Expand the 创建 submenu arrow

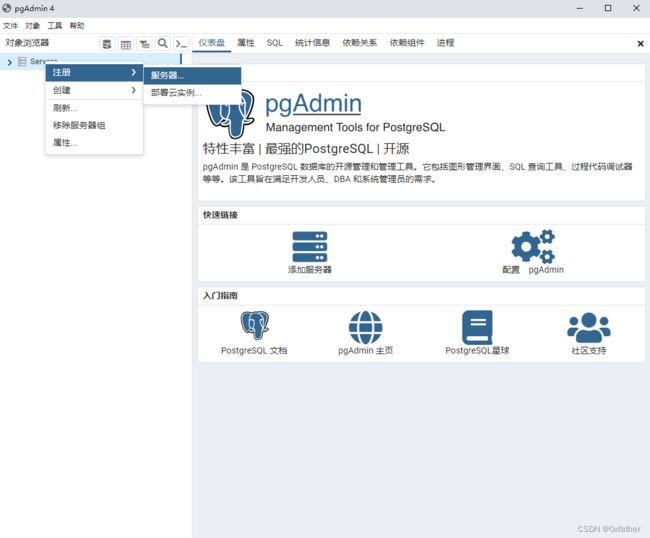(x=133, y=90)
